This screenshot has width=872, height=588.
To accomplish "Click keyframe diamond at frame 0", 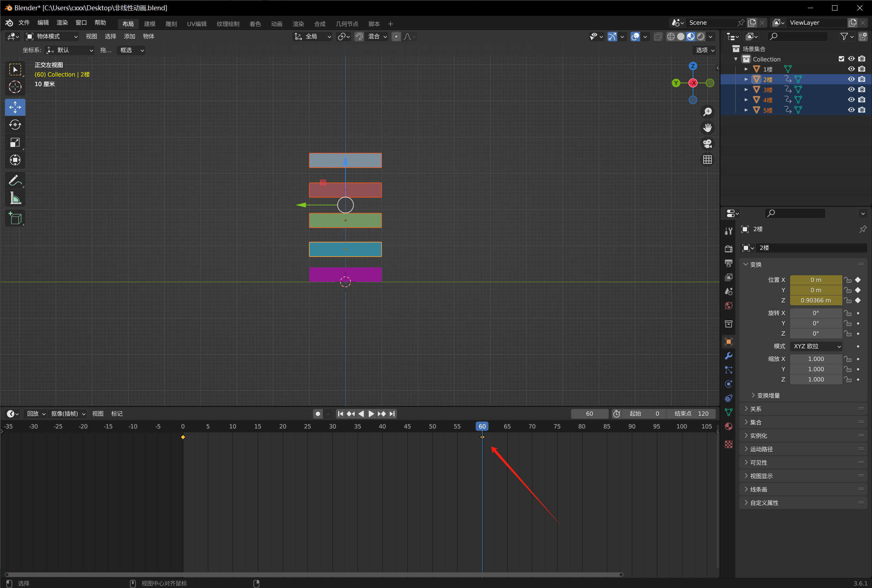I will 183,437.
